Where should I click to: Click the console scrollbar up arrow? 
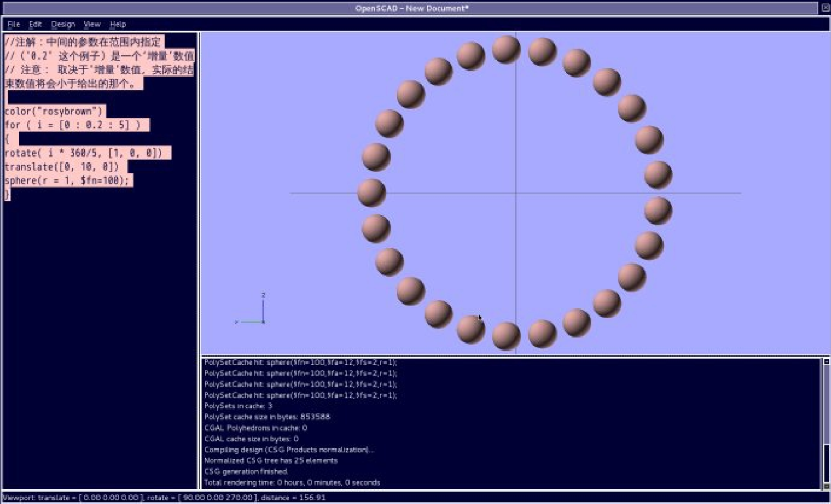825,362
